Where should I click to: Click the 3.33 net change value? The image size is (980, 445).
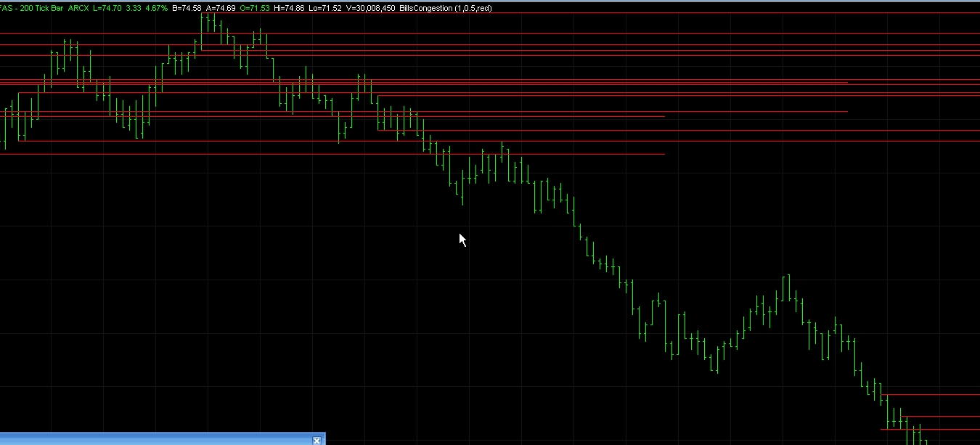[134, 8]
